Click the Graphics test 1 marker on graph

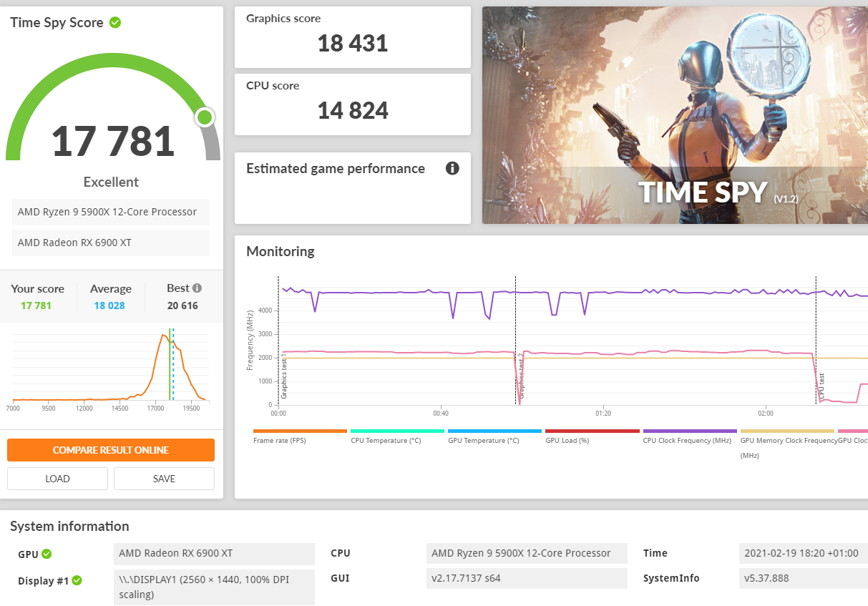(x=283, y=376)
